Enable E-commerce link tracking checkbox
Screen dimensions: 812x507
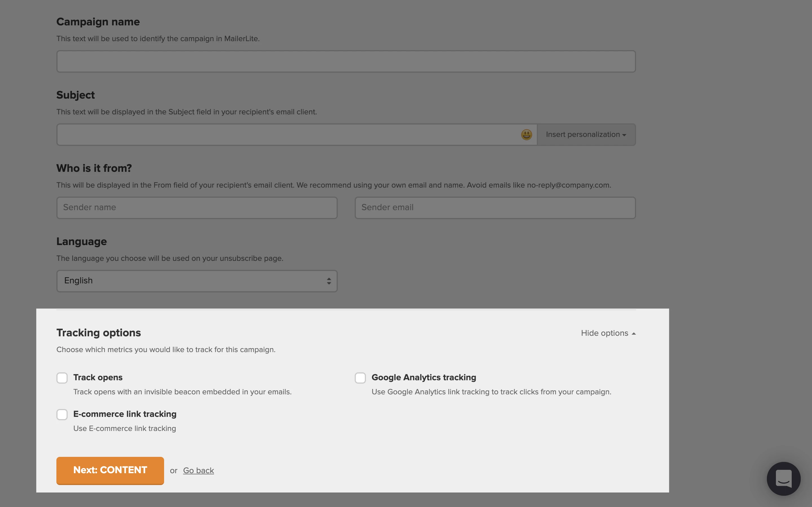tap(62, 414)
